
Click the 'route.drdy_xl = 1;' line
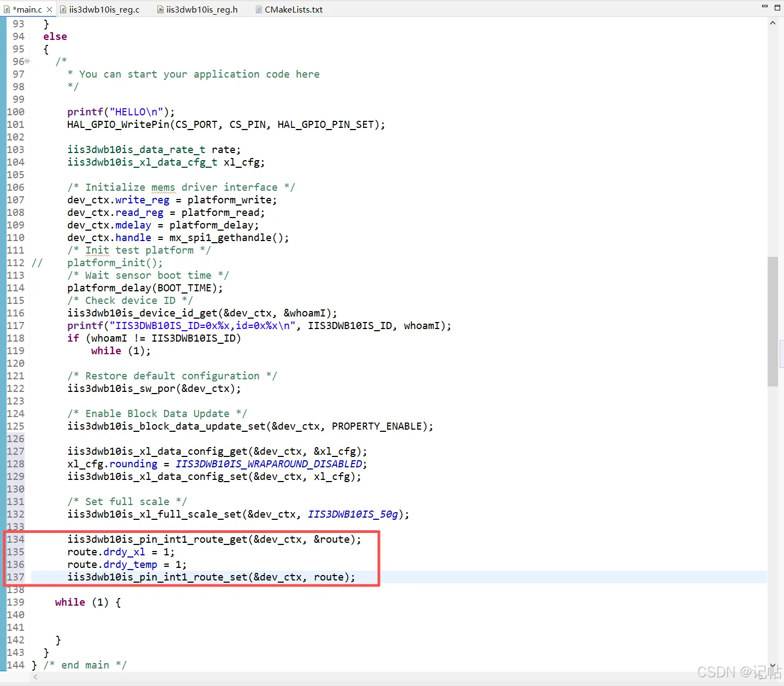(x=121, y=552)
